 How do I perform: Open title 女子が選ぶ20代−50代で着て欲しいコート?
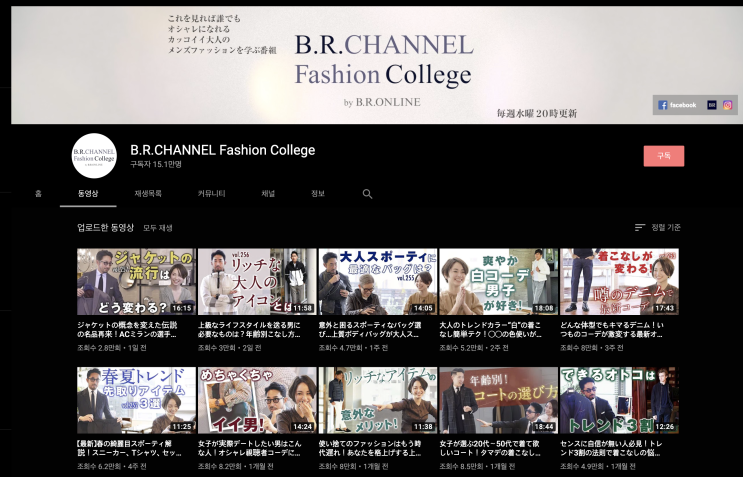click(490, 449)
